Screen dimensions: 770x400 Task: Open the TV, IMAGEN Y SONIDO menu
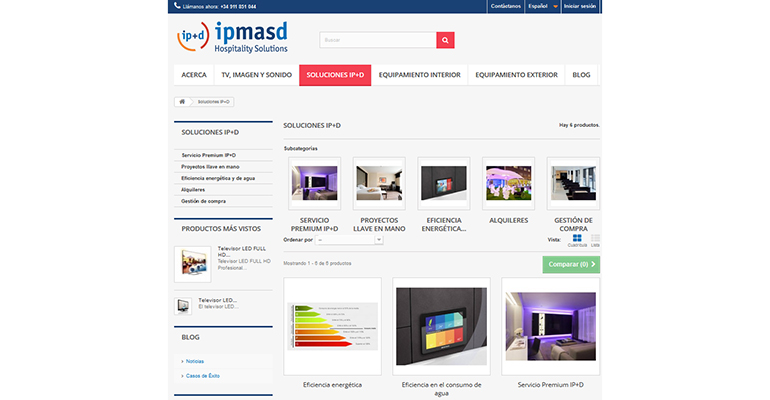click(256, 75)
